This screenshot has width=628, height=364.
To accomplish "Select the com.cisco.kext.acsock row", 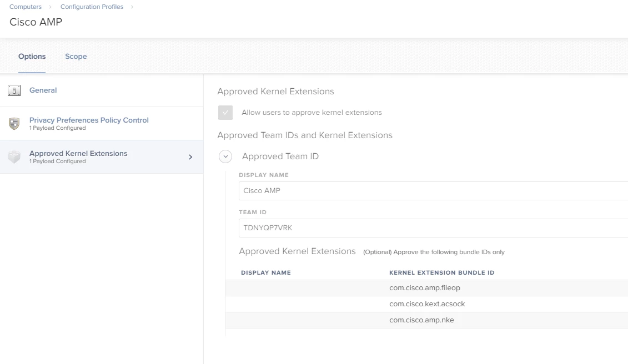I will pos(426,304).
